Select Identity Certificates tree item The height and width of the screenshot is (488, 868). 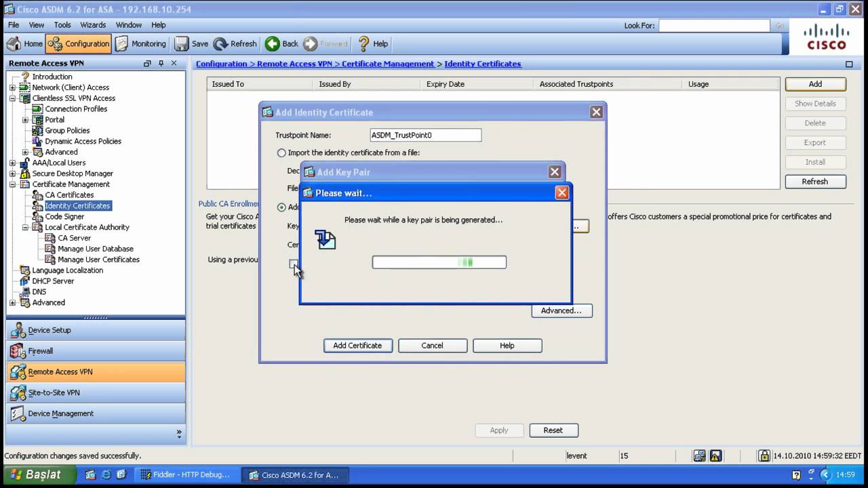tap(77, 205)
